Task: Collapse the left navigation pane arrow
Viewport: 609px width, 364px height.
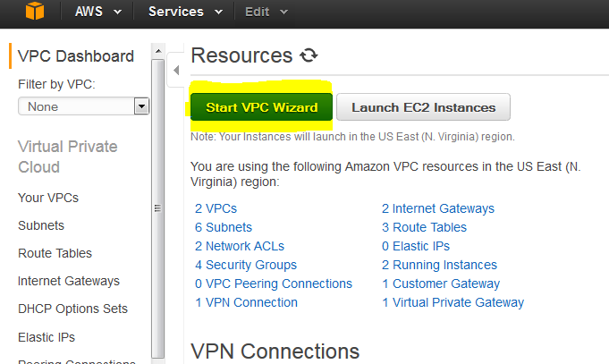Action: click(x=176, y=71)
